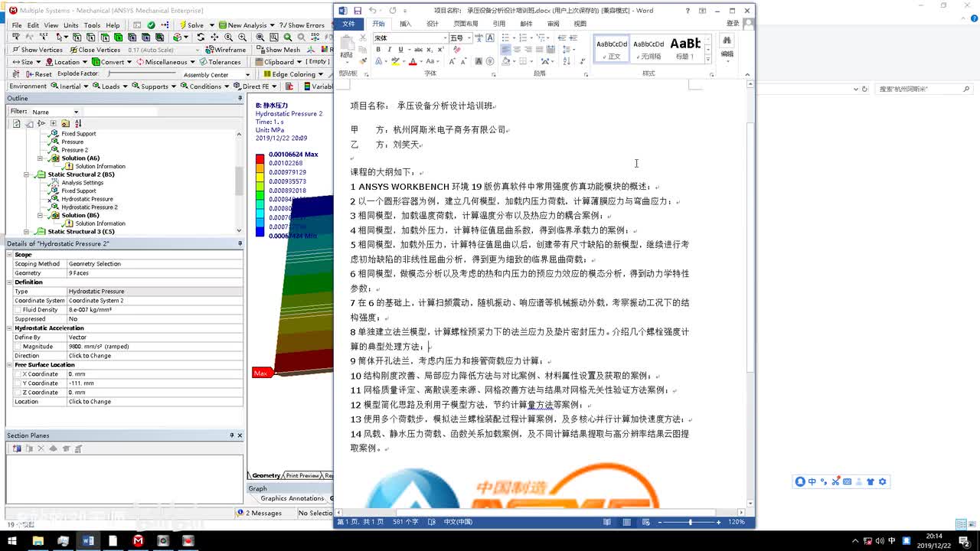Viewport: 980px width, 551px height.
Task: Select Hydrostatic Pressure 2 in the Outline tree
Action: [x=89, y=207]
